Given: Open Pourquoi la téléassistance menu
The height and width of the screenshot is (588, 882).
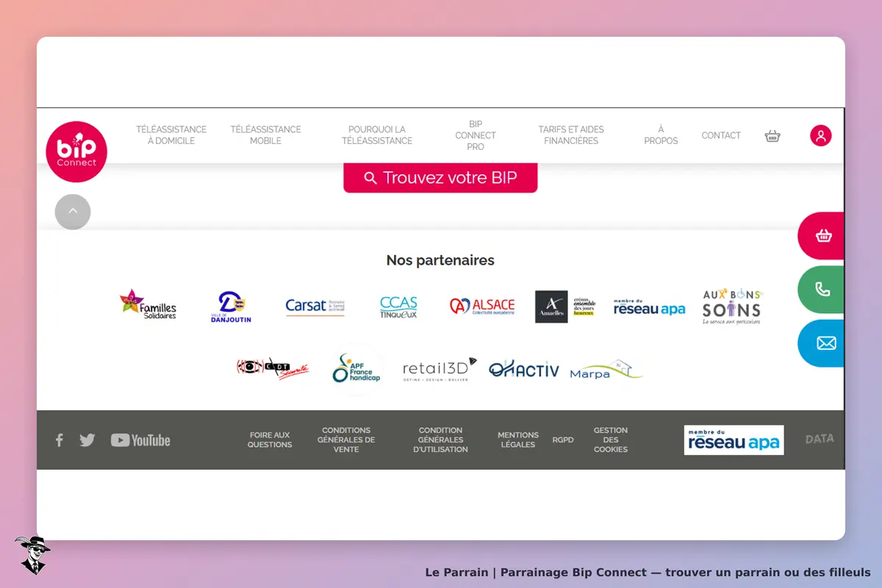Looking at the screenshot, I should (377, 135).
